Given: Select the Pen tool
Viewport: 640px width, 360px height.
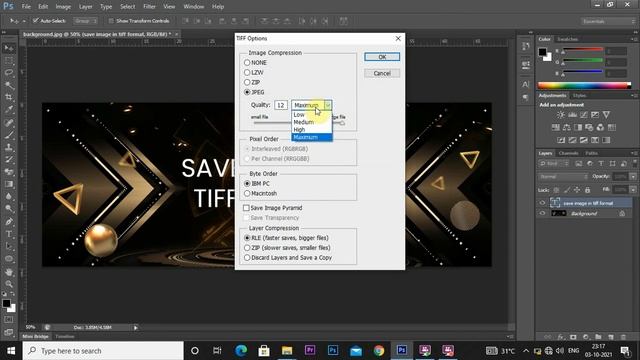Looking at the screenshot, I should 9,222.
